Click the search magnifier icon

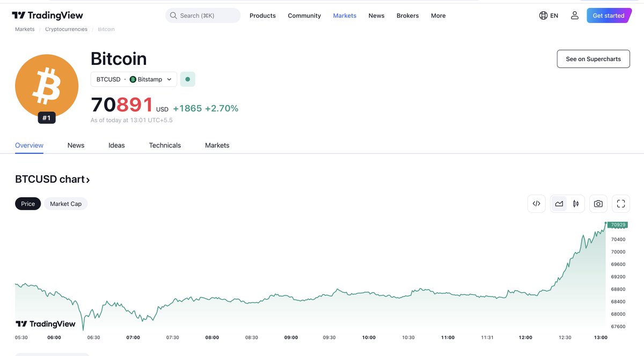click(x=173, y=16)
